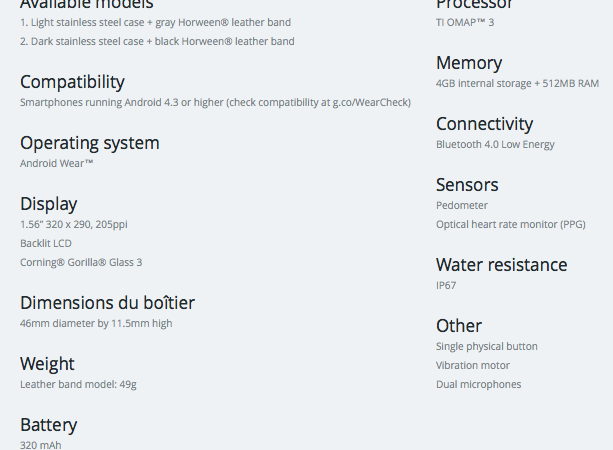The image size is (613, 450).
Task: Click the Display section heading
Action: (48, 204)
